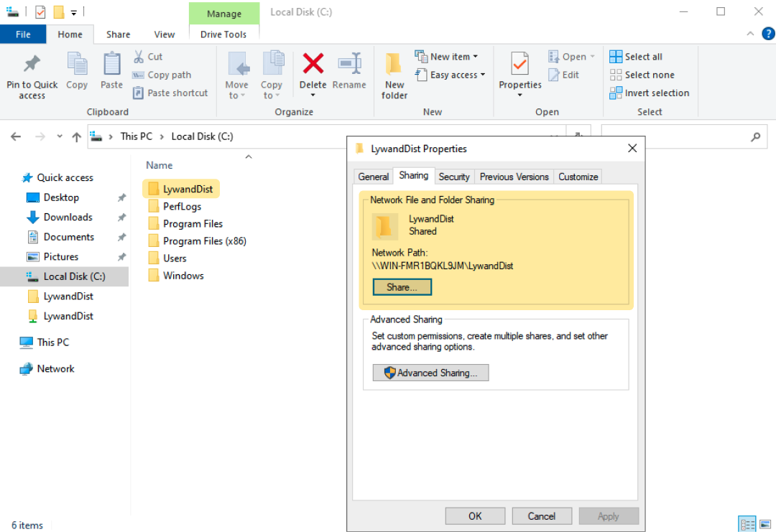Click the Edit ribbon button
776x532 pixels.
pyautogui.click(x=563, y=75)
